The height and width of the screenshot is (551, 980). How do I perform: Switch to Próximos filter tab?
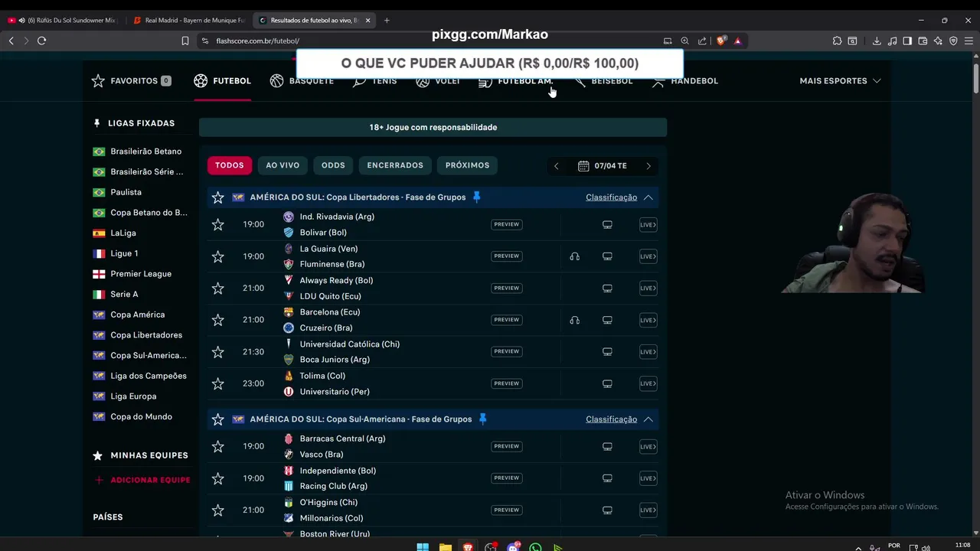point(467,165)
